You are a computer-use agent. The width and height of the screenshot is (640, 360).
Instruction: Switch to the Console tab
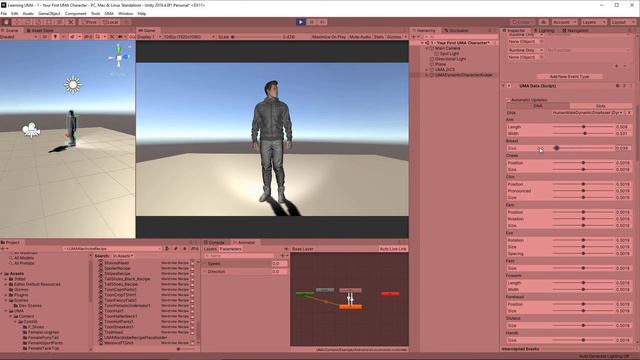[214, 242]
